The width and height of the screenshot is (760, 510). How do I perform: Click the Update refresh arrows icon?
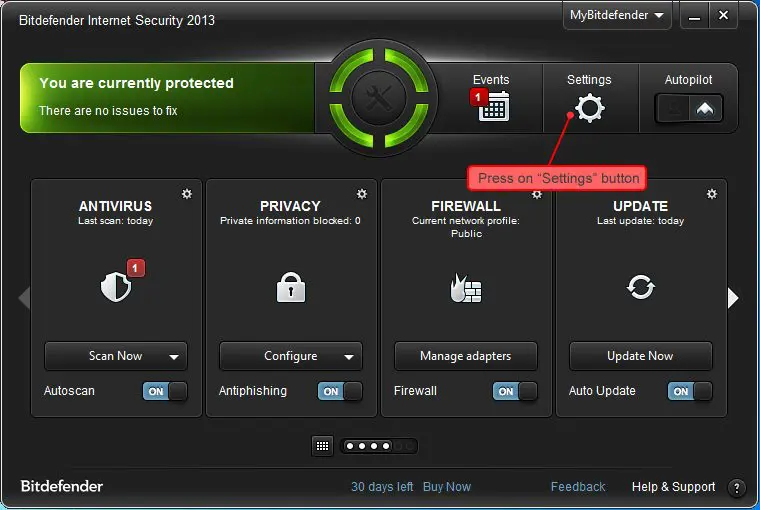641,287
